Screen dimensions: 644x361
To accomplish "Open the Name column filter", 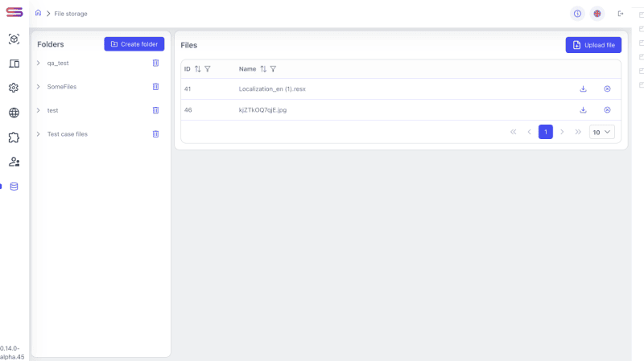I will (x=274, y=69).
